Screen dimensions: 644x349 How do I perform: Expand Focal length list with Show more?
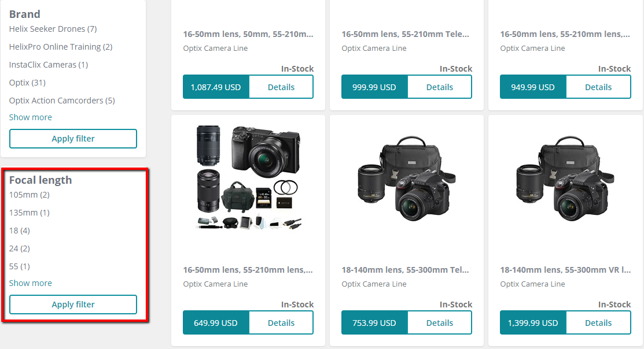(31, 283)
